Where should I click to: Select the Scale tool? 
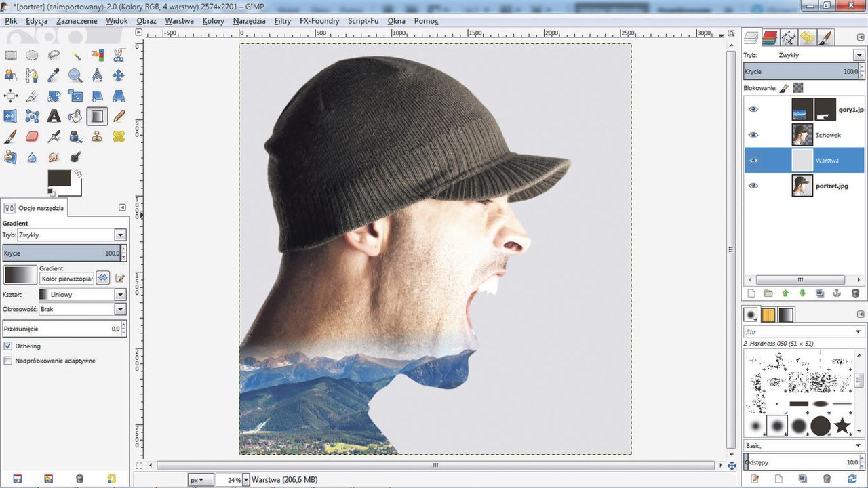(75, 96)
